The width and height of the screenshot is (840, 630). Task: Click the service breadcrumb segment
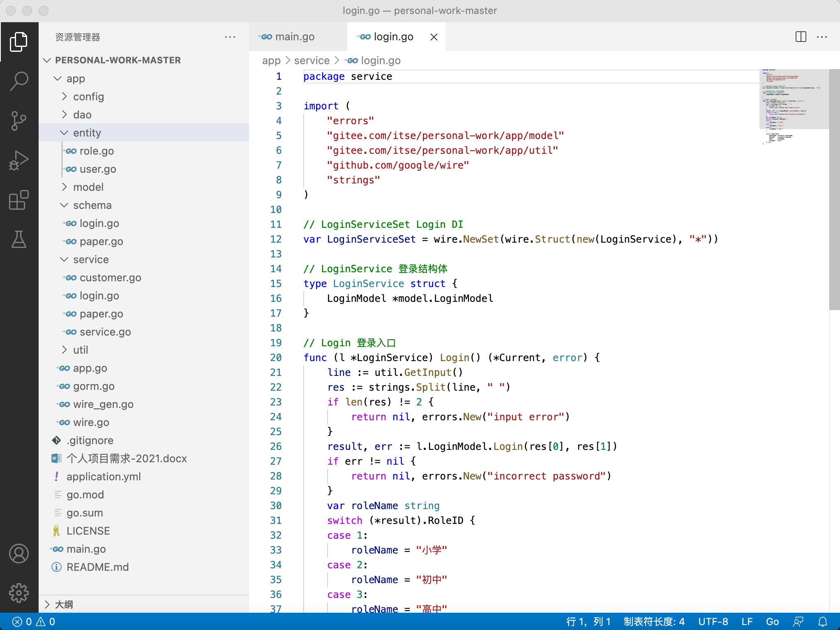click(312, 60)
